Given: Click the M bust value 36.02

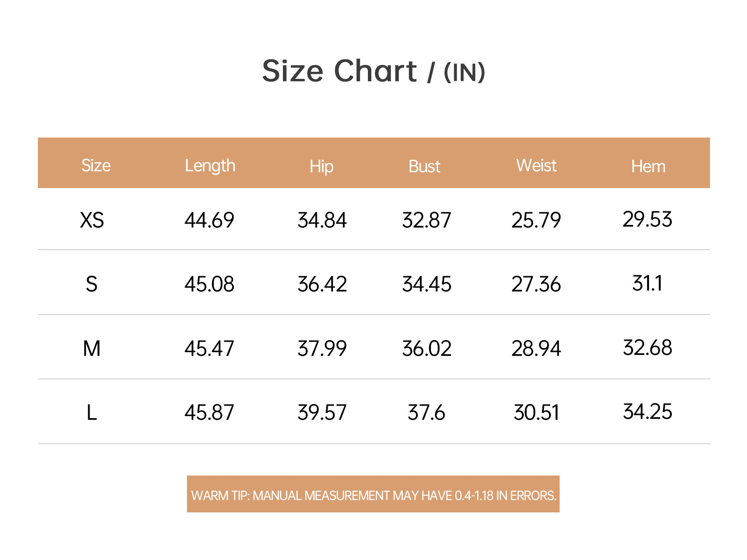Looking at the screenshot, I should point(427,348).
